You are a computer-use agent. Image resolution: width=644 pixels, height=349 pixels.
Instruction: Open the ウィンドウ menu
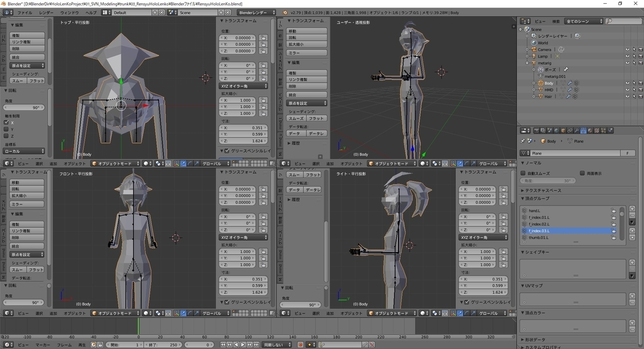69,13
